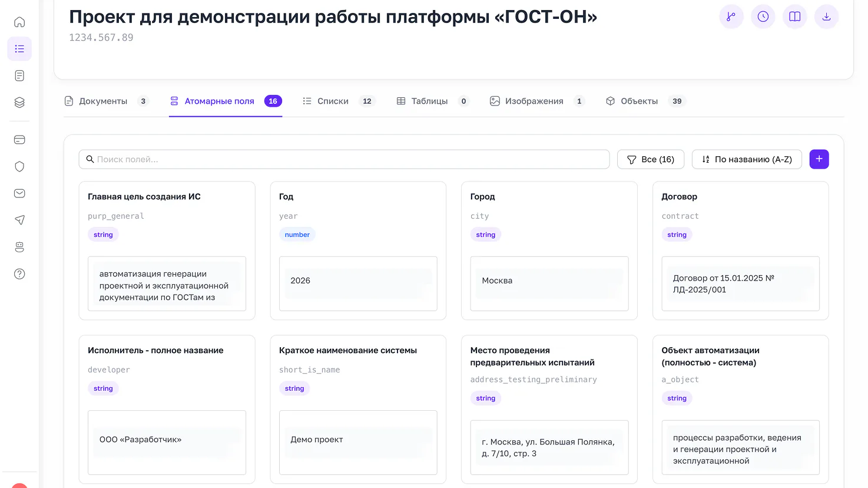Click the developer field key
The width and height of the screenshot is (868, 488).
click(x=109, y=370)
